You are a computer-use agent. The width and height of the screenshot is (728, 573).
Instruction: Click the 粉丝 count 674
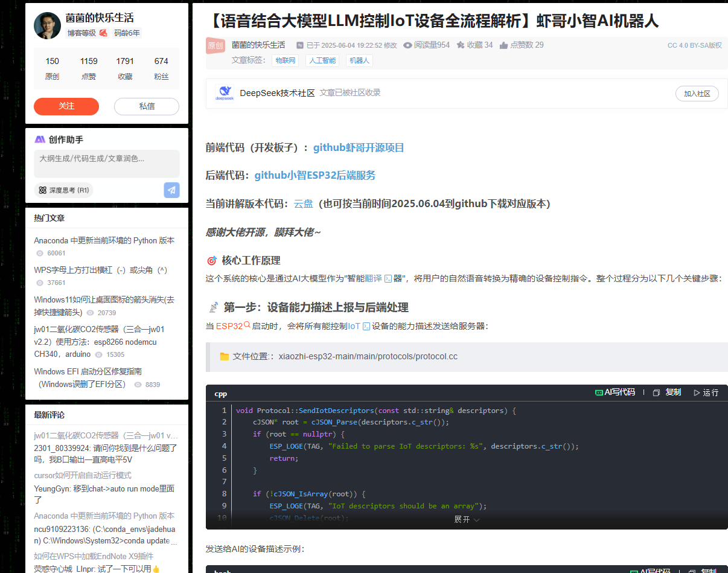tap(161, 61)
